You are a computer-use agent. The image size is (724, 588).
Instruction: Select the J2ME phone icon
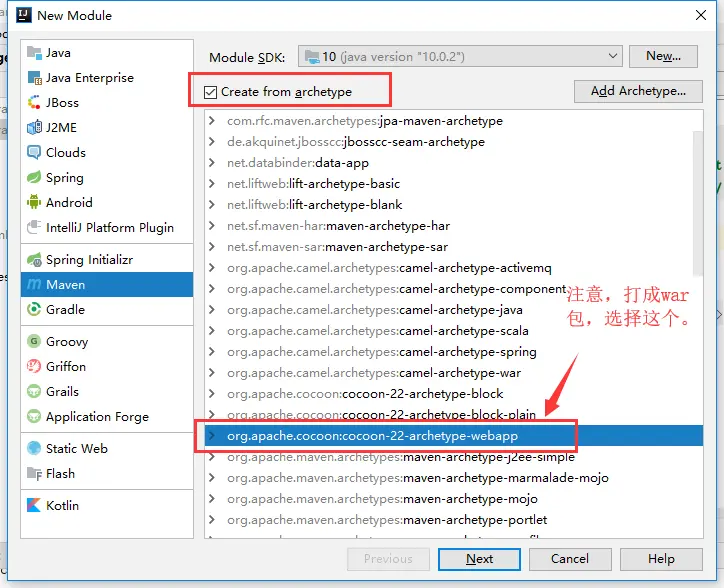point(34,127)
